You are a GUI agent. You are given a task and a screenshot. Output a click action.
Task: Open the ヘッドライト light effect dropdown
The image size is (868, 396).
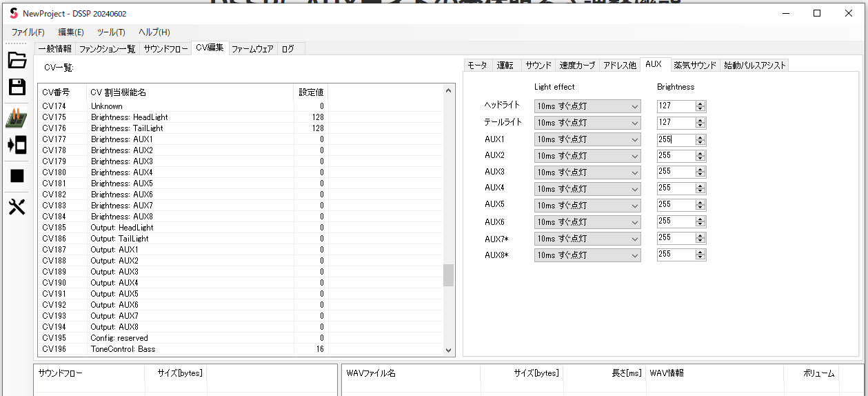(587, 106)
